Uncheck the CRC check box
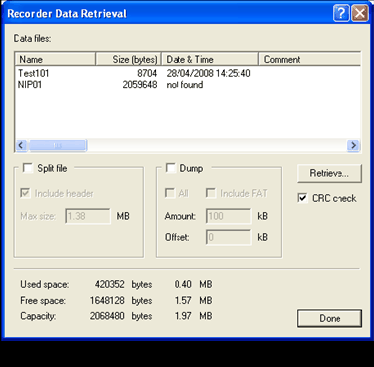This screenshot has height=367, width=374. tap(302, 198)
